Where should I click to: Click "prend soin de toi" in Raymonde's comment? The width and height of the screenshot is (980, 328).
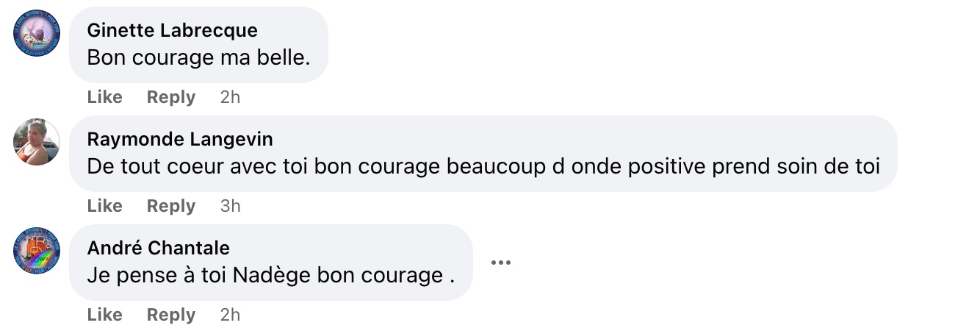click(796, 166)
